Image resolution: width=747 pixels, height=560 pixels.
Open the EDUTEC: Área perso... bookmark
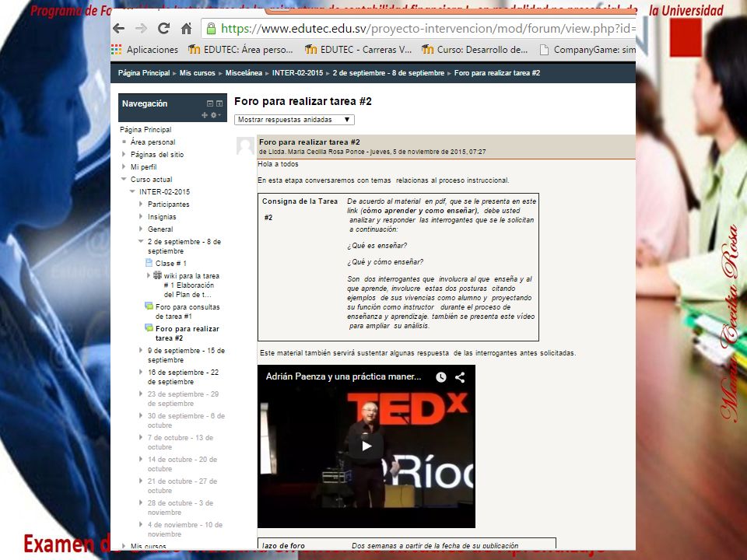240,50
